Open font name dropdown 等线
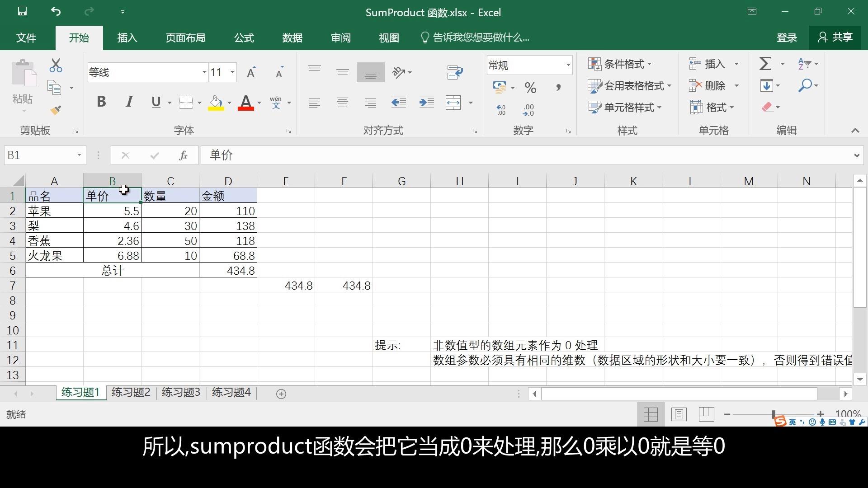868x488 pixels. 204,72
